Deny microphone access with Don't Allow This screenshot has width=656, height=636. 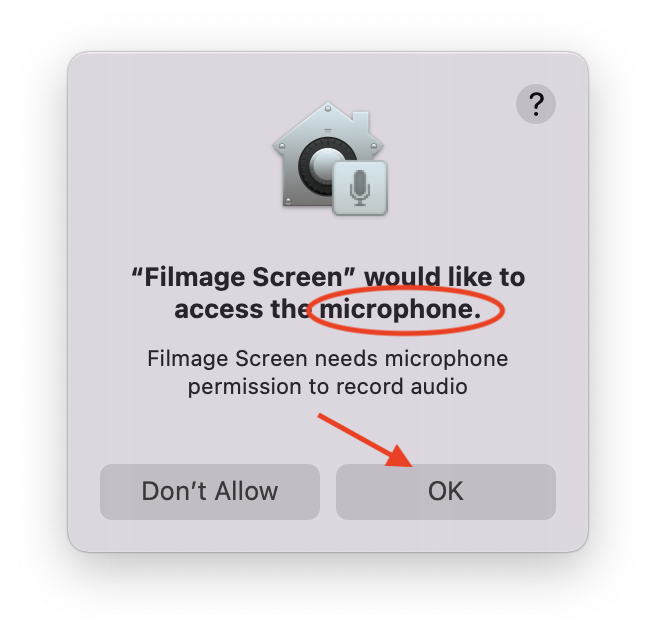click(x=210, y=492)
